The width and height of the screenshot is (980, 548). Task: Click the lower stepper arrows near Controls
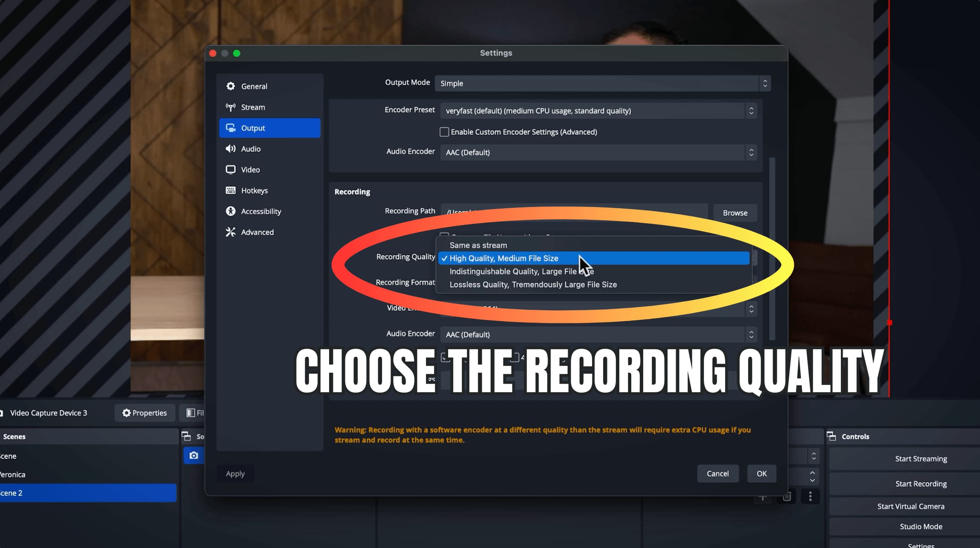(x=812, y=476)
